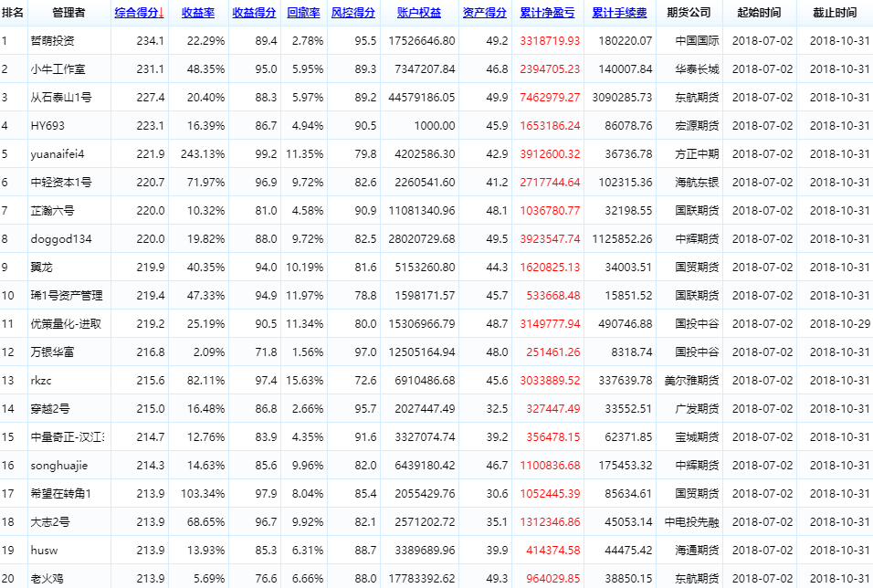Image resolution: width=873 pixels, height=588 pixels.
Task: Select futures company 华泰长城
Action: click(x=697, y=69)
